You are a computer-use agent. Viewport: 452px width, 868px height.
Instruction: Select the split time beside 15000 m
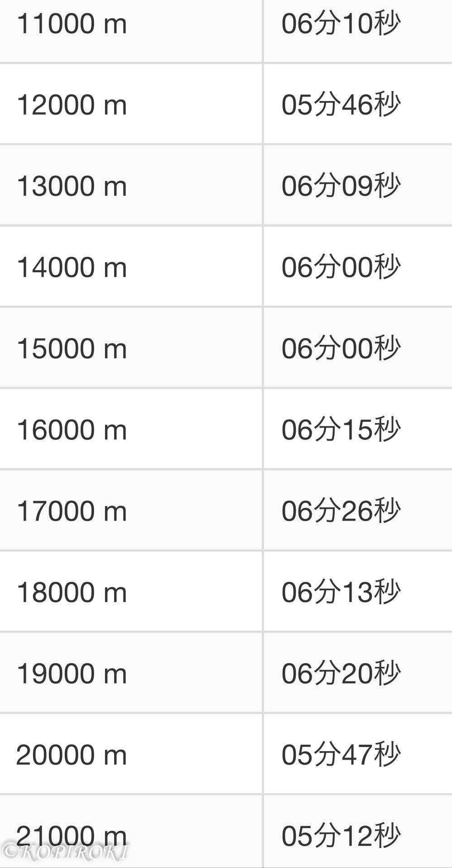coord(341,348)
